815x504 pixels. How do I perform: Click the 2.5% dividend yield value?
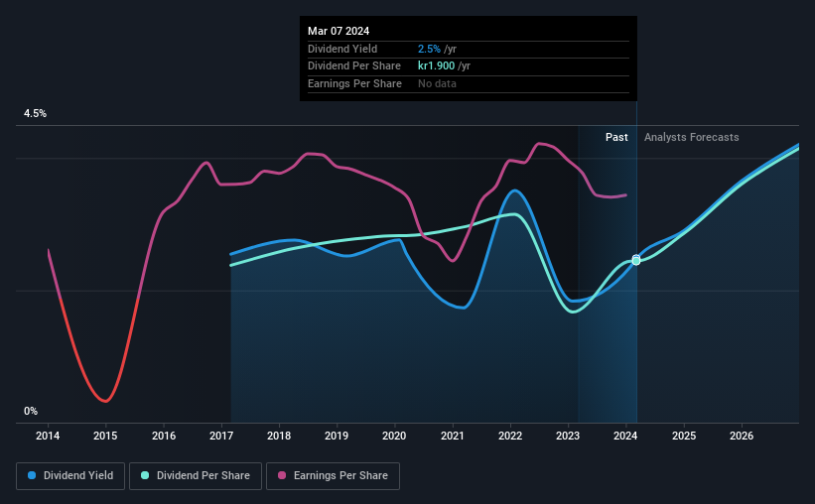click(429, 49)
